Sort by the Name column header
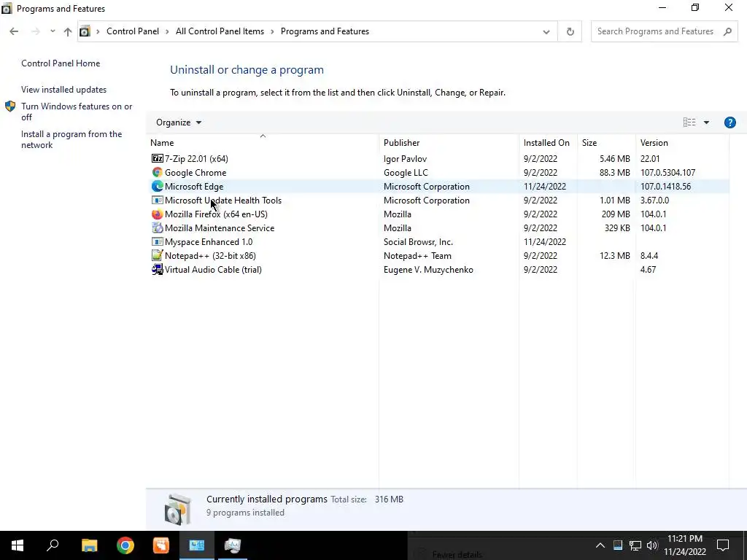This screenshot has height=560, width=747. (263, 142)
